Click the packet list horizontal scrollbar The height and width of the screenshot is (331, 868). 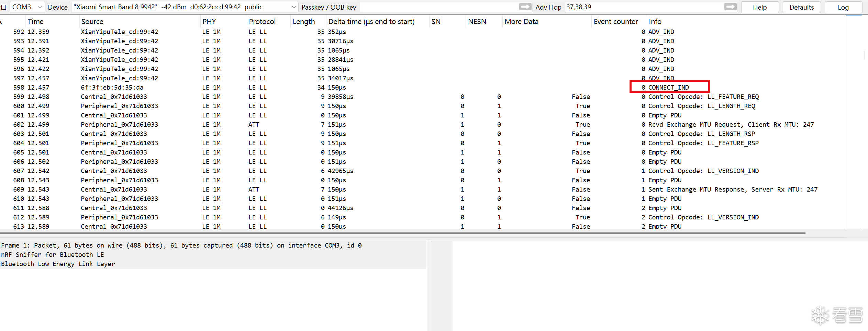(x=402, y=233)
